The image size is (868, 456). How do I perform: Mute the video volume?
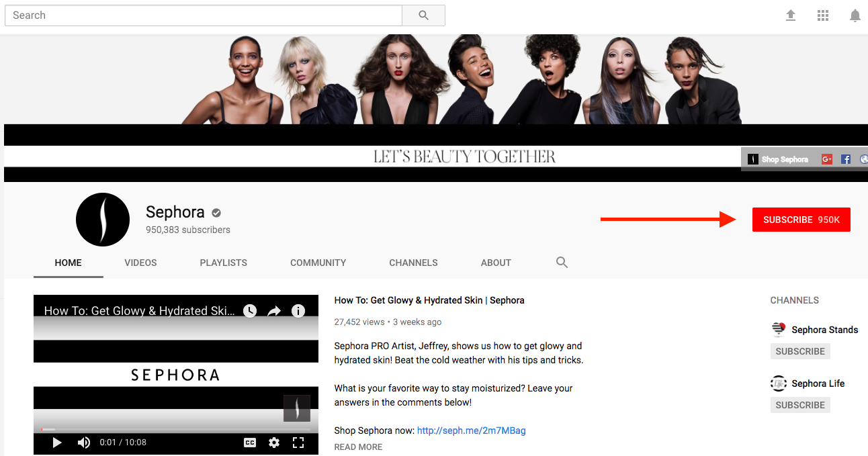click(x=84, y=443)
